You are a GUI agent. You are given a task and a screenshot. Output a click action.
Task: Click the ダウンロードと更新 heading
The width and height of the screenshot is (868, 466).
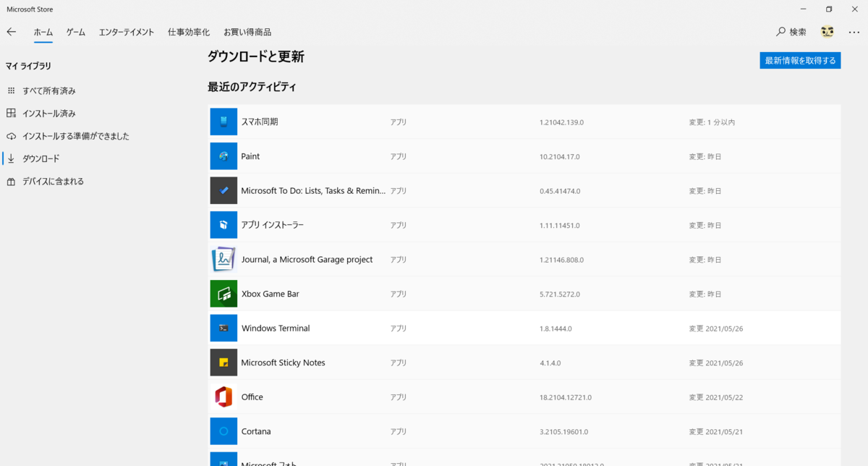(256, 56)
